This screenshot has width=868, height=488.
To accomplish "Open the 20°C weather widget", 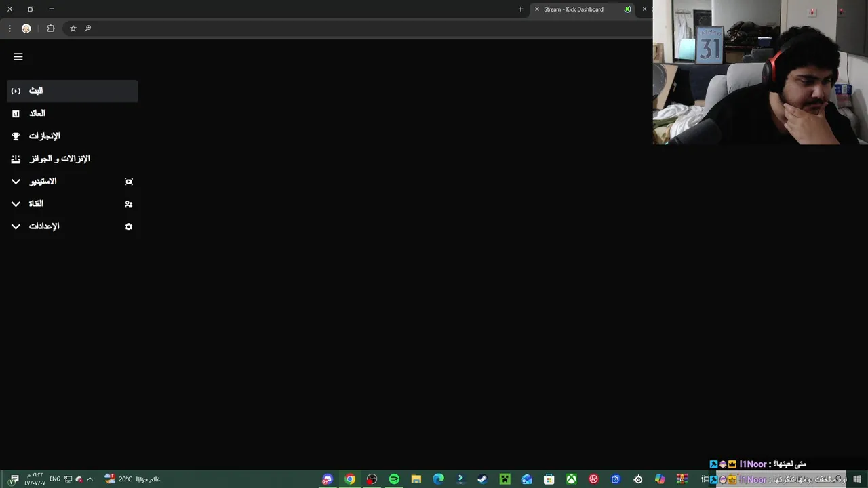I will pos(132,479).
